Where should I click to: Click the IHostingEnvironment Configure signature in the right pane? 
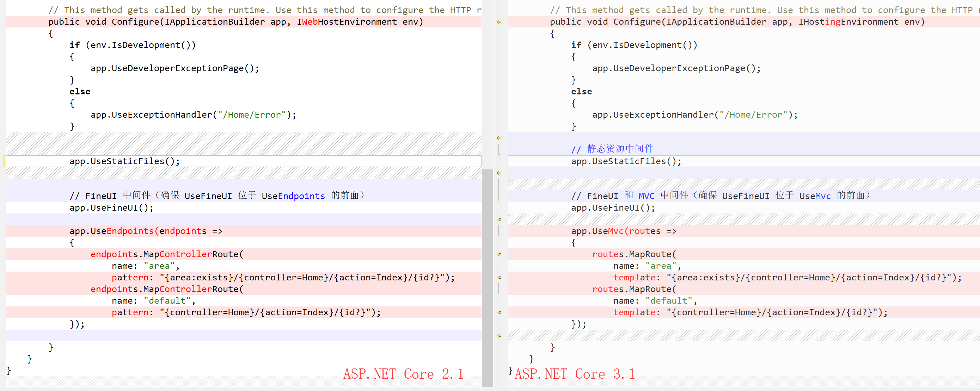click(737, 22)
